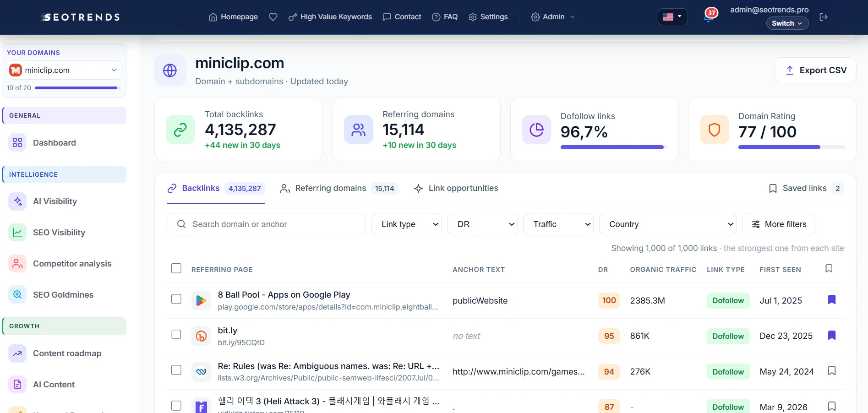868x413 pixels.
Task: Click the SEOTRENDS logo
Action: click(80, 17)
